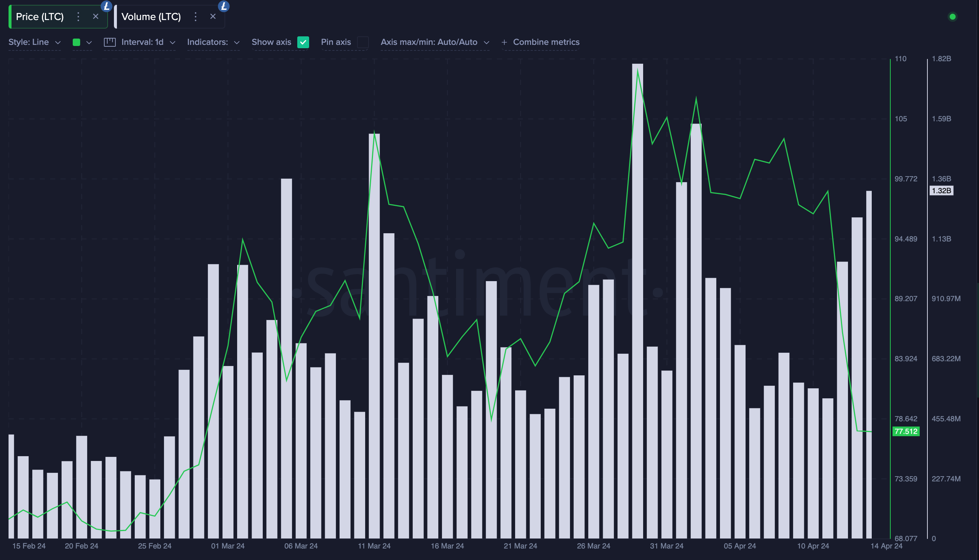Image resolution: width=979 pixels, height=560 pixels.
Task: Remove the Volume (LTC) metric via its X
Action: click(x=213, y=17)
